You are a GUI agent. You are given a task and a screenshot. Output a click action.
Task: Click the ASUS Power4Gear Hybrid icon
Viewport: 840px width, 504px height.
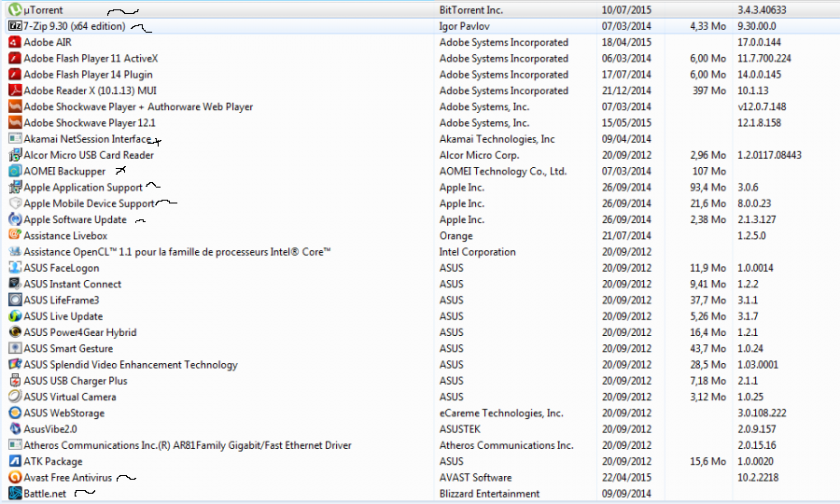[15, 332]
